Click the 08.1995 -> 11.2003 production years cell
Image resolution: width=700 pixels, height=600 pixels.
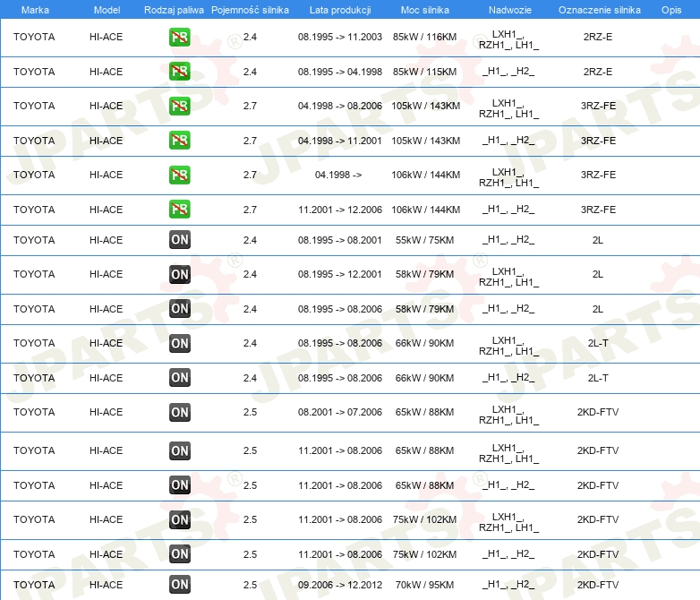339,38
